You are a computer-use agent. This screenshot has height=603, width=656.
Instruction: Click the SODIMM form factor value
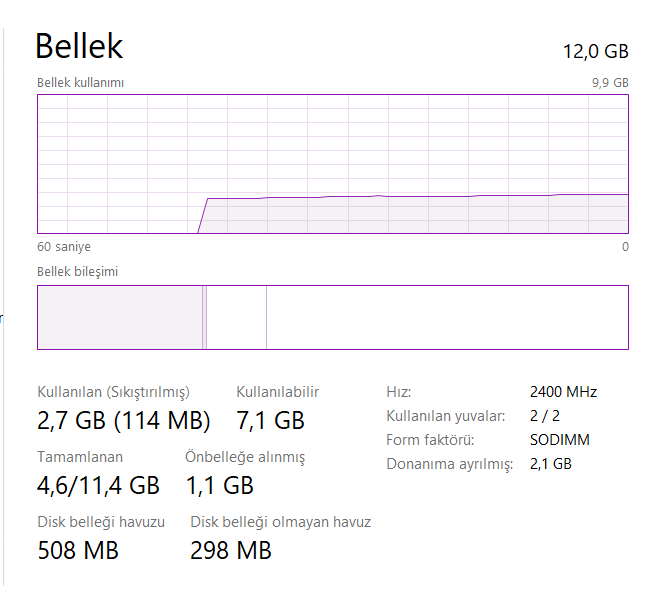(x=560, y=440)
